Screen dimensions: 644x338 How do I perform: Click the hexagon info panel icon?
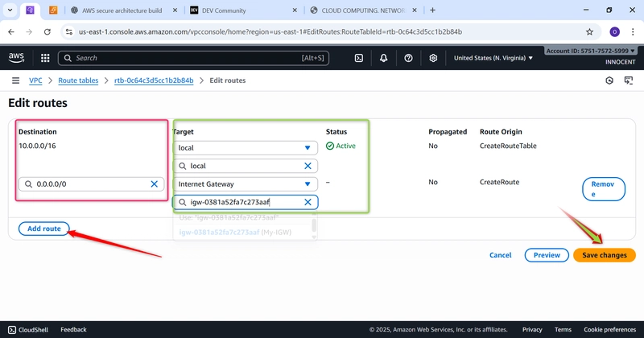(x=609, y=80)
